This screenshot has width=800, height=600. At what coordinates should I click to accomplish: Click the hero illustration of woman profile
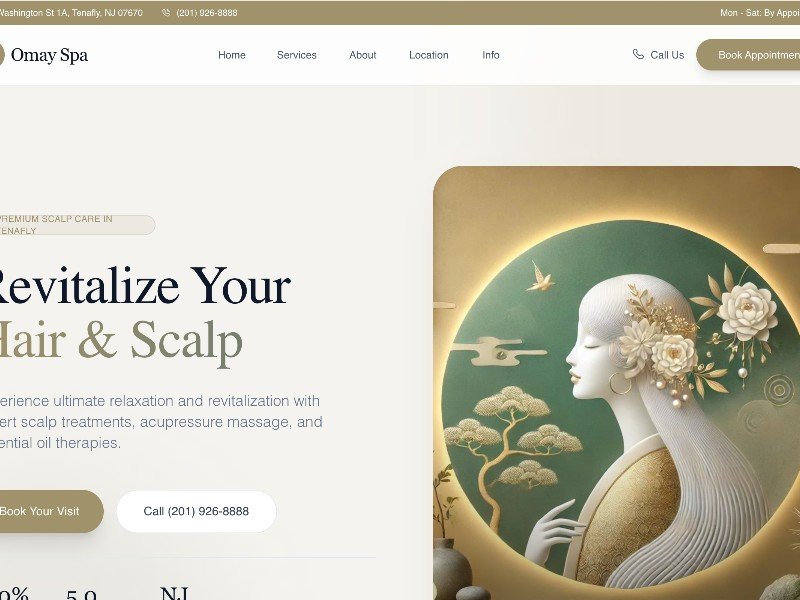pyautogui.click(x=616, y=383)
